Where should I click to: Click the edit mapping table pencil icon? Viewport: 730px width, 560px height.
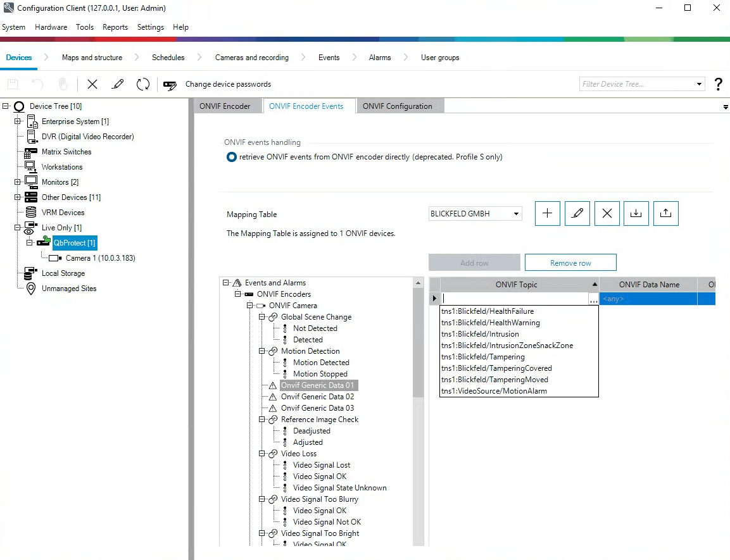pyautogui.click(x=577, y=214)
